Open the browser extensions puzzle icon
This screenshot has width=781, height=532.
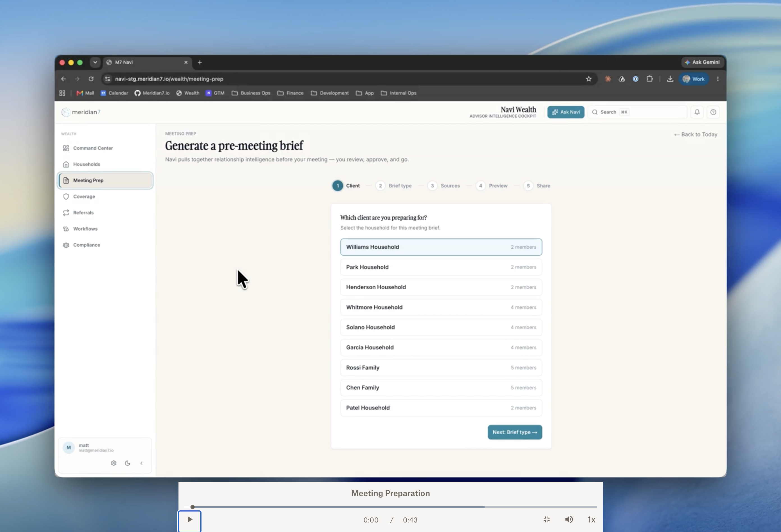coord(650,79)
